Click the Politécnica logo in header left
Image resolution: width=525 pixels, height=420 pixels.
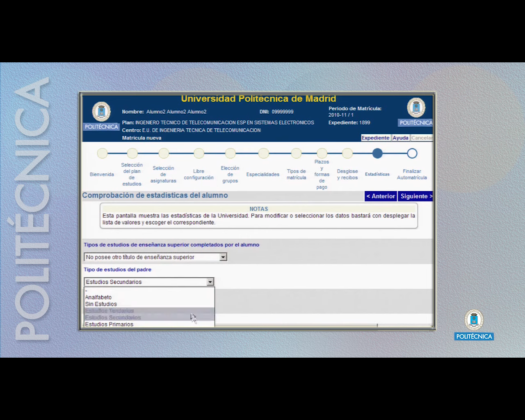click(x=101, y=116)
